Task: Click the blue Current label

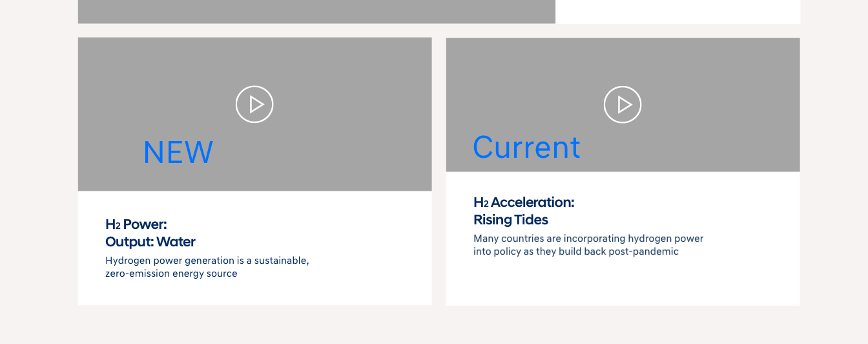Action: [526, 147]
